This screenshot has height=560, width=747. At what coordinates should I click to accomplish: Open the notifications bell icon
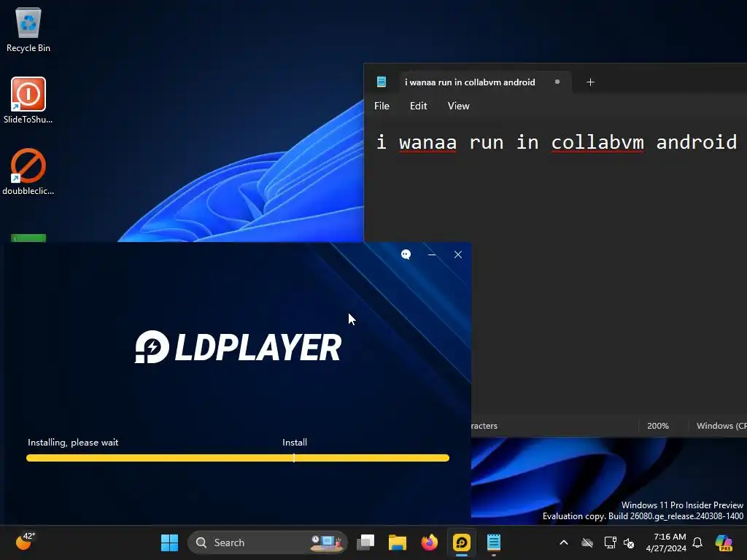coord(697,542)
